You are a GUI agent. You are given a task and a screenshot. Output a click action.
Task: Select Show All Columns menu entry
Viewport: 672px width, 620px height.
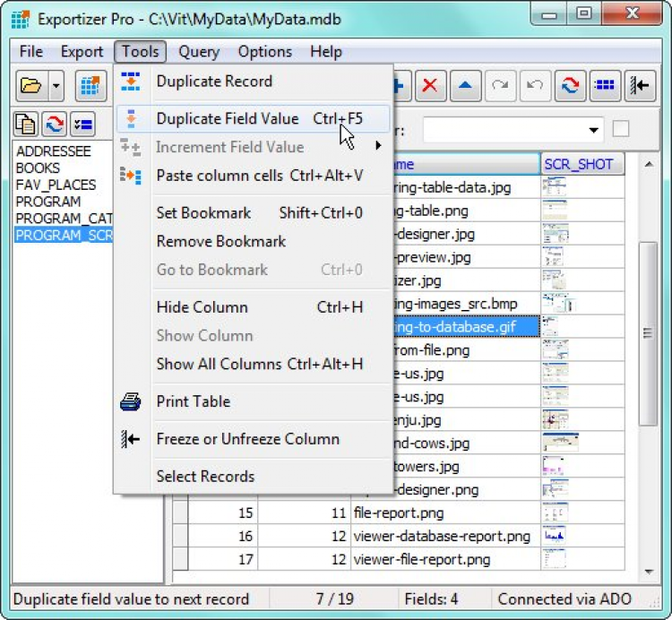(254, 364)
